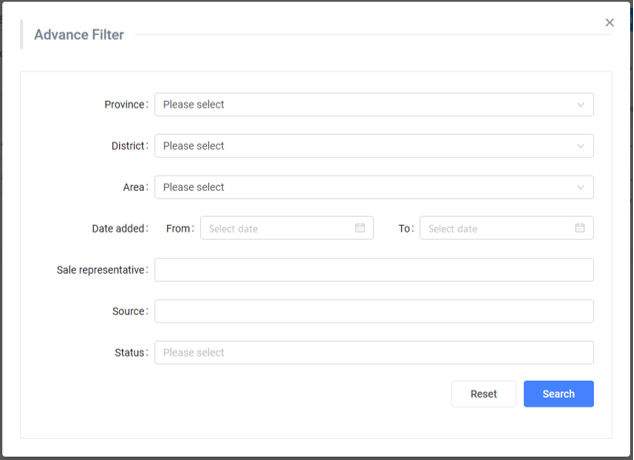The width and height of the screenshot is (634, 460).
Task: Open the Area 'Please select' dropdown
Action: click(x=360, y=187)
